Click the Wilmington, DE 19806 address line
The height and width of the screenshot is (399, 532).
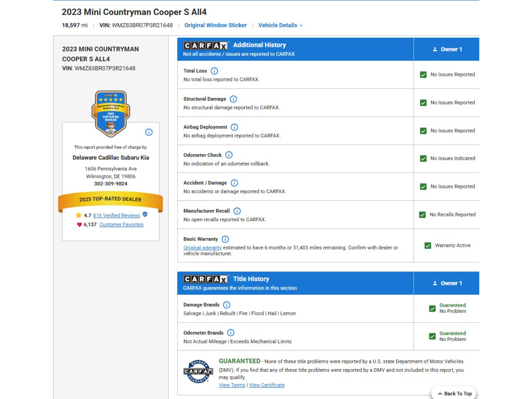pos(111,176)
